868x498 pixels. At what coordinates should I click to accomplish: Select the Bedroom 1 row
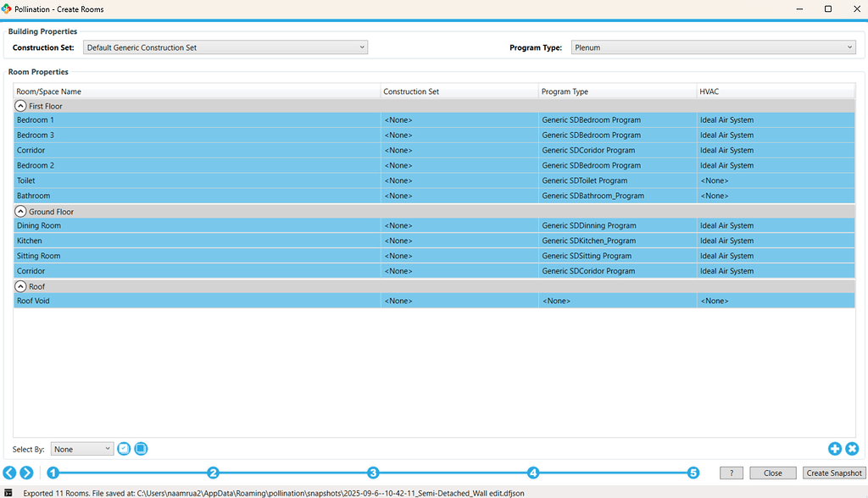(170, 119)
